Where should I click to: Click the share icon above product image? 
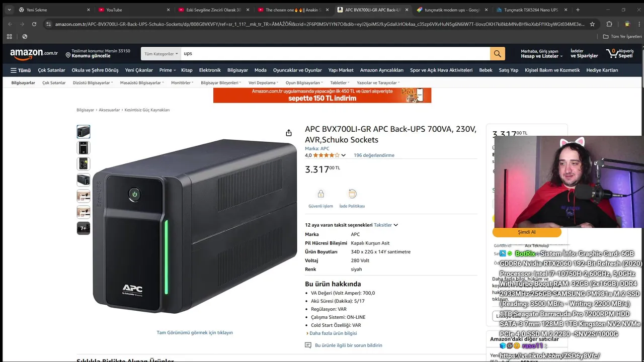click(289, 133)
